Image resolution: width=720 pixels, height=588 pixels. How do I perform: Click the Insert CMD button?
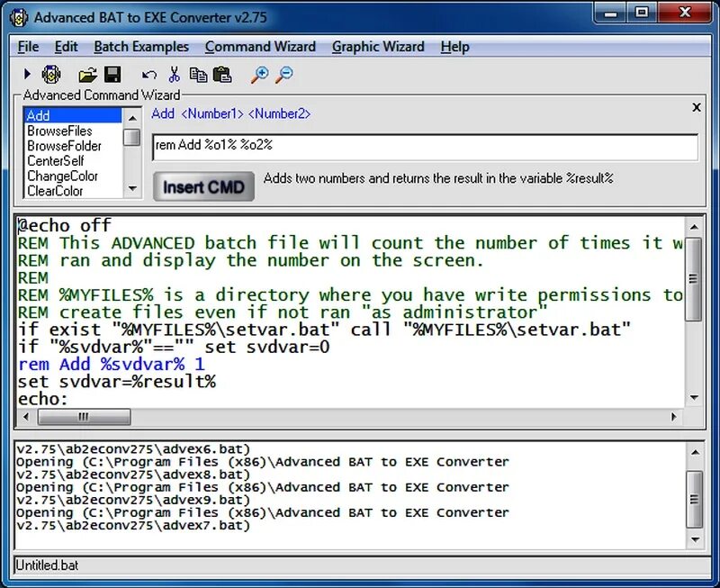(x=203, y=186)
